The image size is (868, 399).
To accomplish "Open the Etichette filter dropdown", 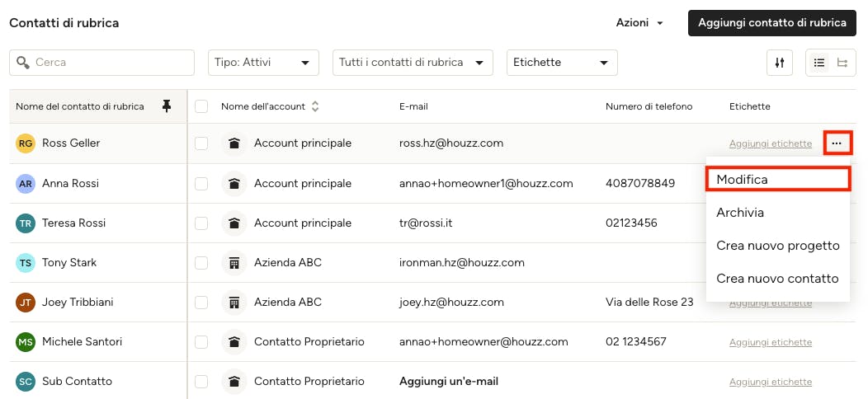I will coord(562,63).
